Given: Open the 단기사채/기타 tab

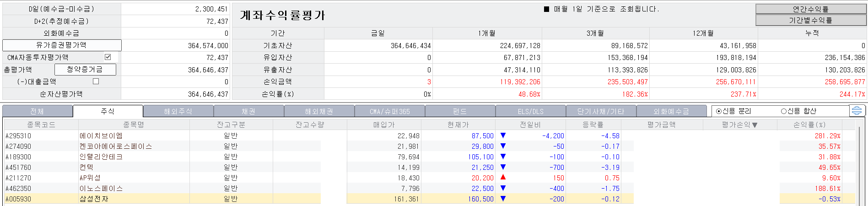Looking at the screenshot, I should (x=601, y=111).
